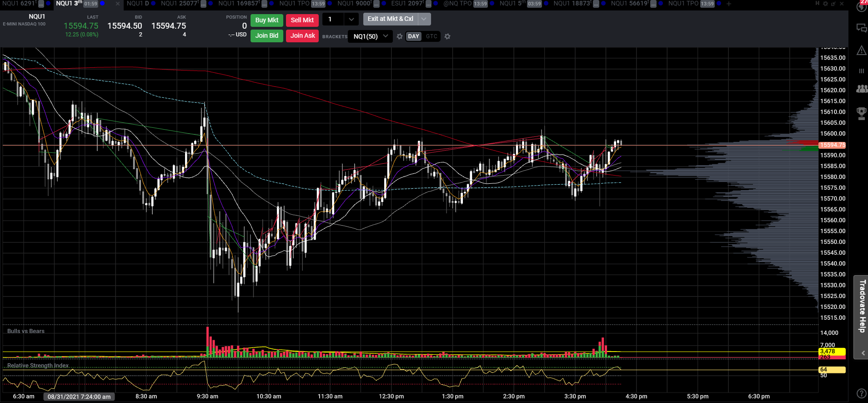Toggle link dot on NQU1 25077 tab
The image size is (868, 403).
click(x=211, y=4)
